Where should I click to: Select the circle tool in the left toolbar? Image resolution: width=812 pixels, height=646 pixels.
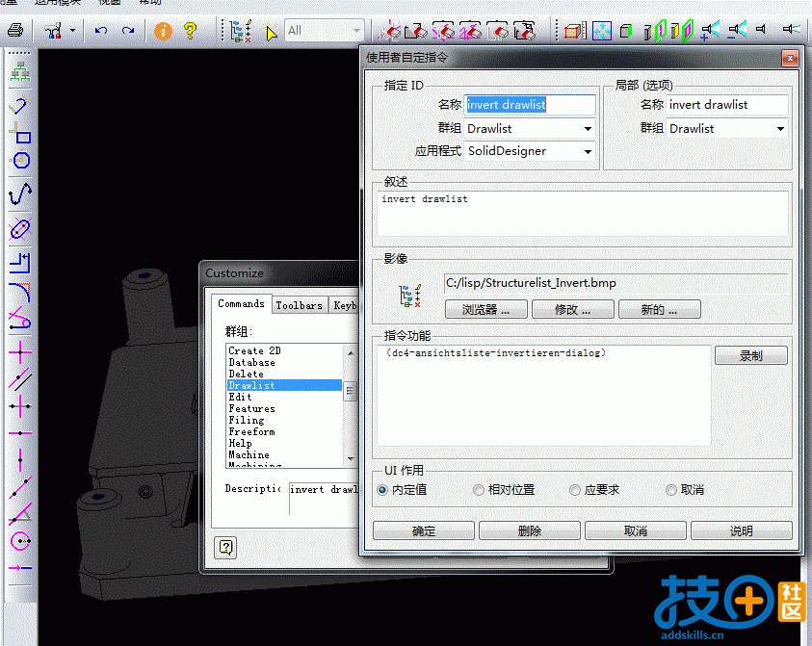coord(20,160)
